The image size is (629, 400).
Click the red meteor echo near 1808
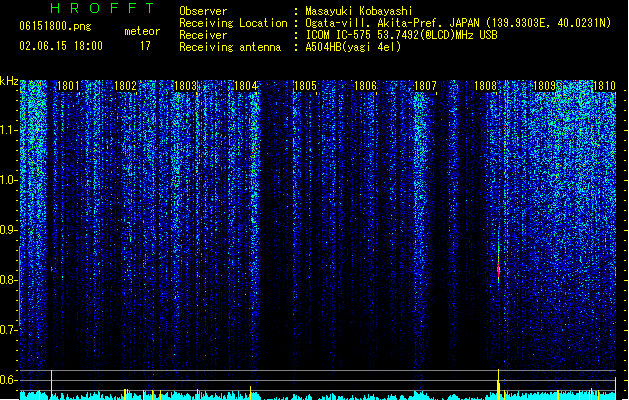[x=499, y=270]
